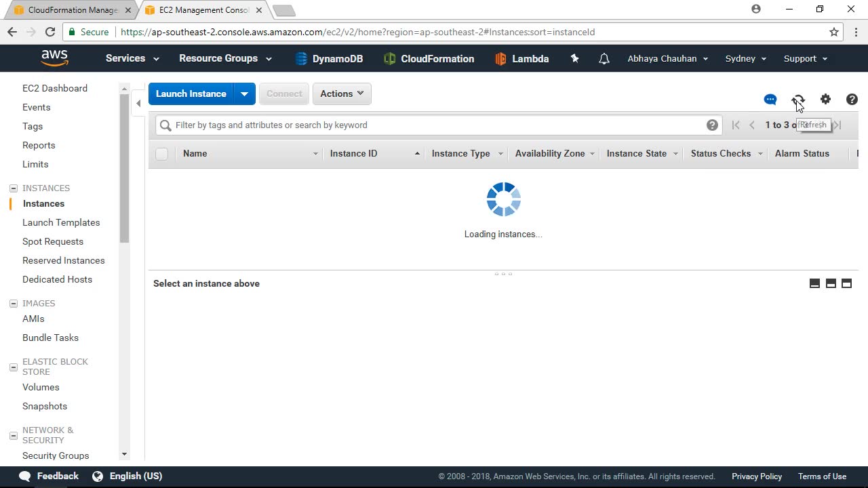Click the Feedback button in footer
Viewport: 868px width, 488px height.
49,476
